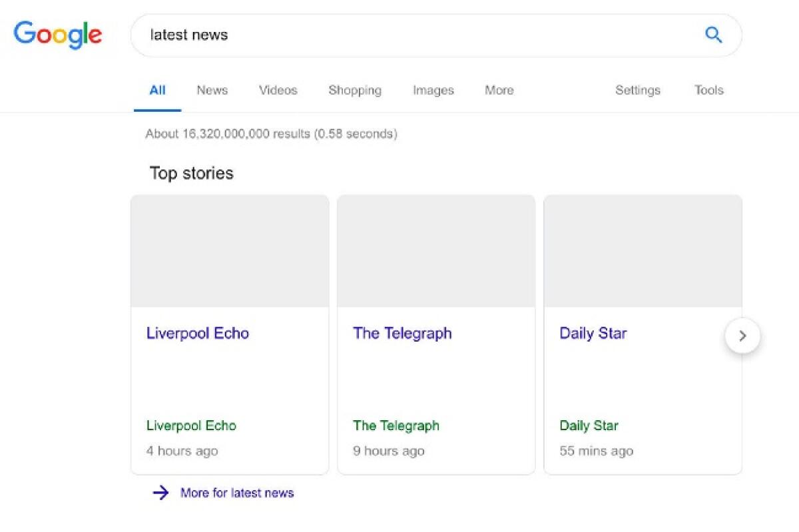Click More for latest news

[236, 492]
